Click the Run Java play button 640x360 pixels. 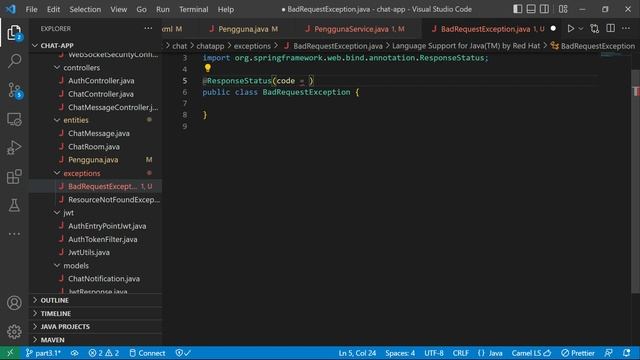(571, 29)
